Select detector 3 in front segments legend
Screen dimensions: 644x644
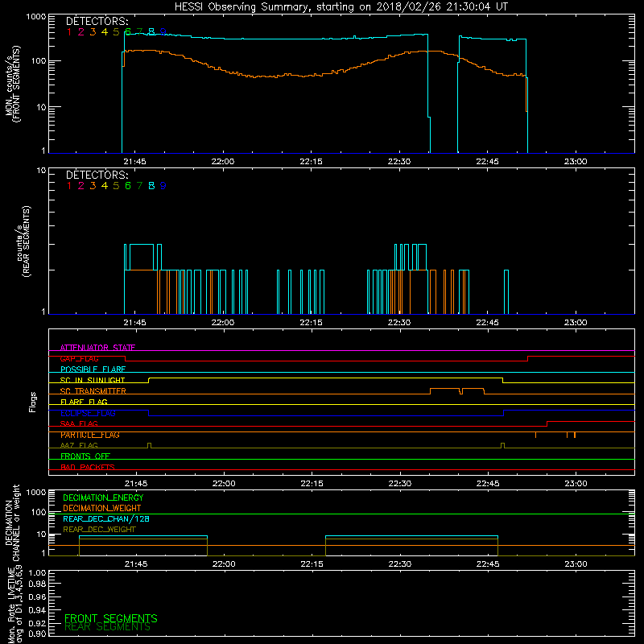tap(93, 31)
